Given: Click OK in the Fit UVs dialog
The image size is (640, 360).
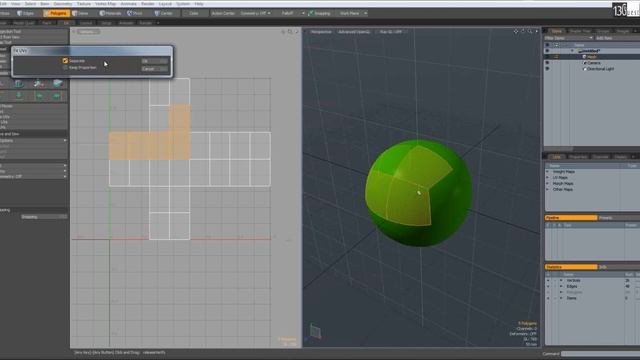Looking at the screenshot, I should pyautogui.click(x=155, y=61).
